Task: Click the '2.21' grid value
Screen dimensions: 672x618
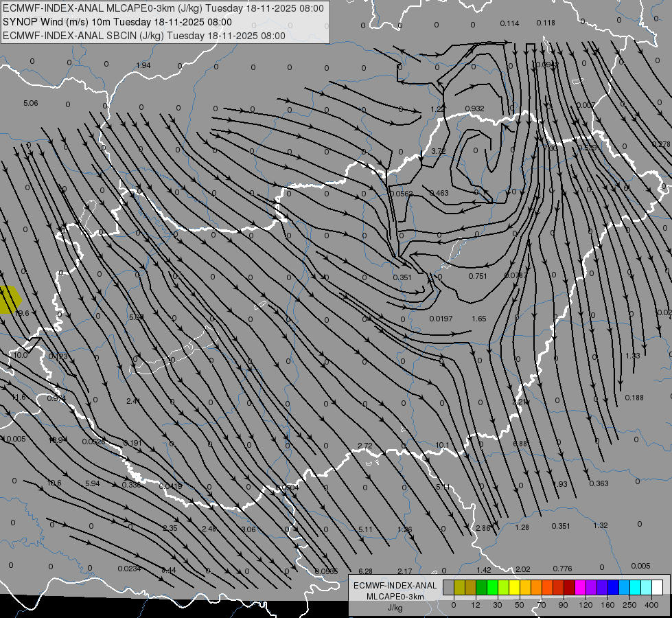Action: 520,402
